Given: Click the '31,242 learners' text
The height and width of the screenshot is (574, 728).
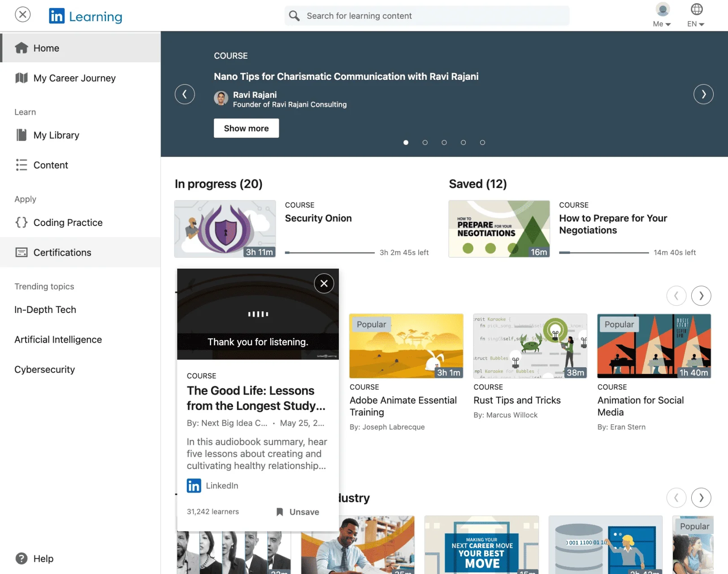Looking at the screenshot, I should (x=213, y=512).
